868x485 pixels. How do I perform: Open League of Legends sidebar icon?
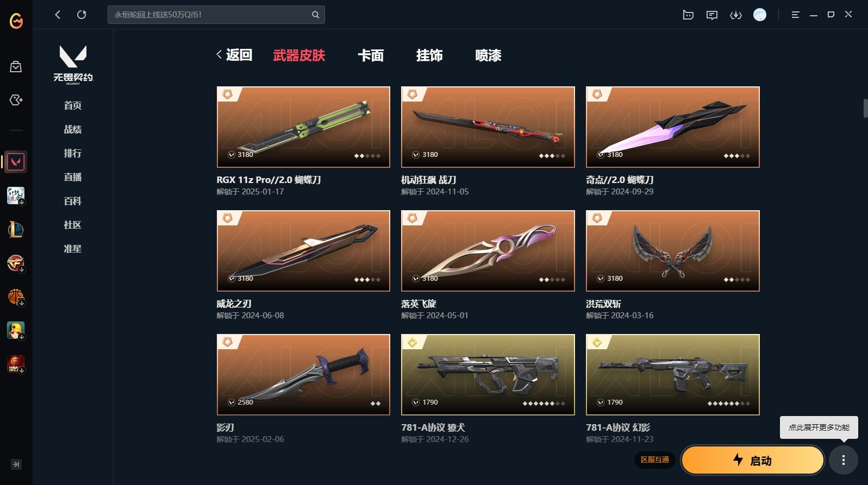(16, 229)
